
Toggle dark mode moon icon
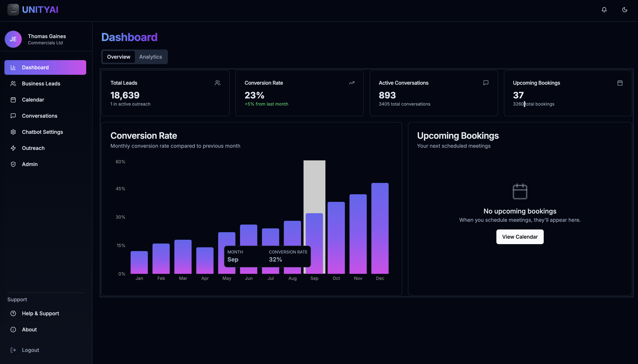624,10
